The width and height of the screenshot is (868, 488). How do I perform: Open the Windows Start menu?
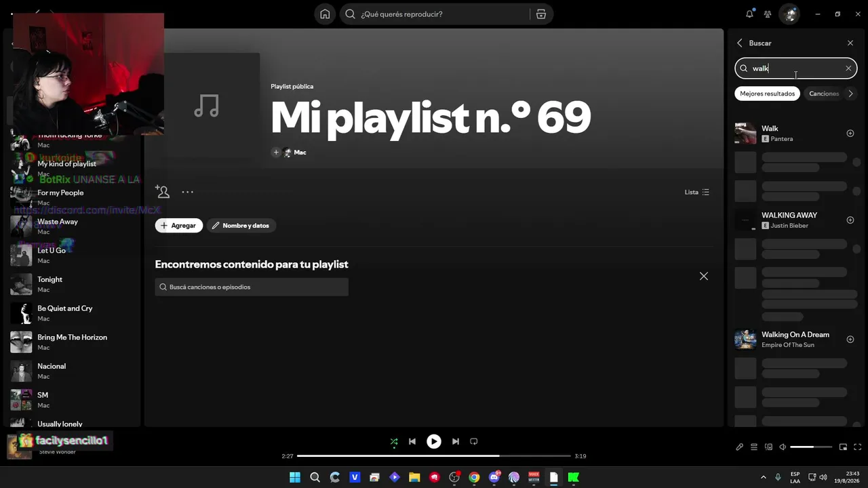point(295,477)
